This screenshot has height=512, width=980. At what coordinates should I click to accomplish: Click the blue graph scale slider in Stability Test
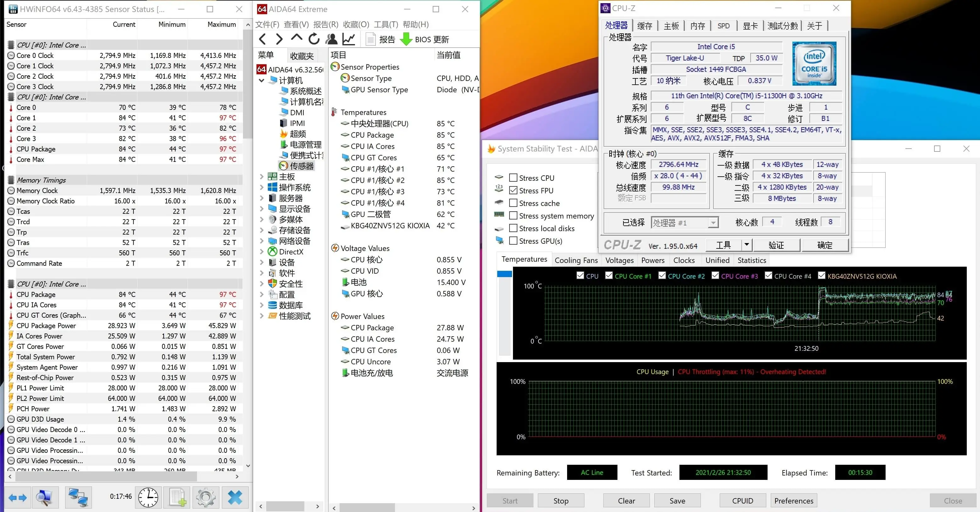pyautogui.click(x=504, y=274)
